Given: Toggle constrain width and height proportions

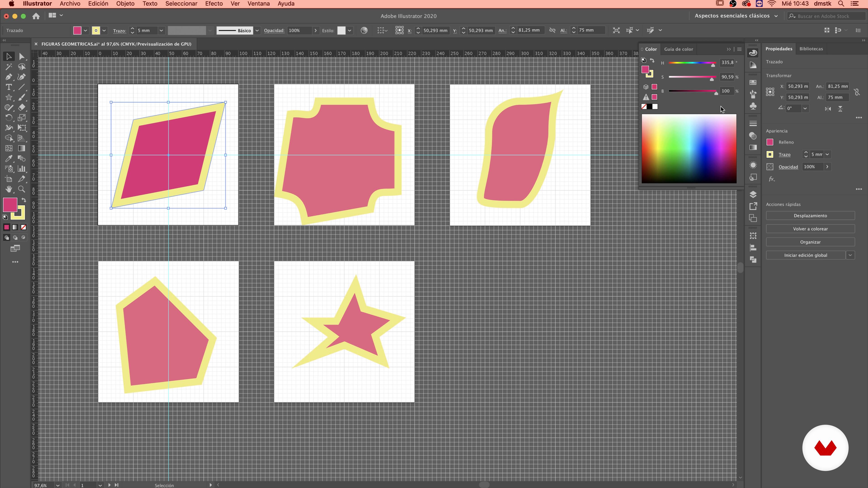Looking at the screenshot, I should click(x=552, y=30).
